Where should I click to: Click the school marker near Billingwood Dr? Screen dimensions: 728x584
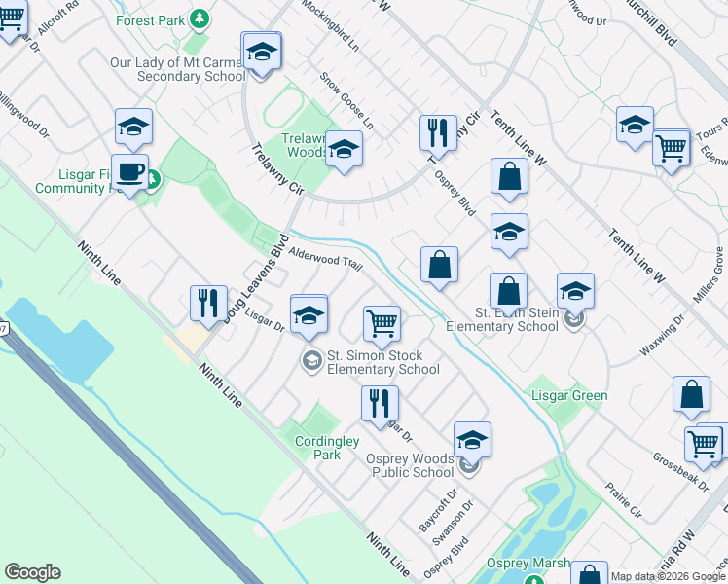tap(133, 128)
